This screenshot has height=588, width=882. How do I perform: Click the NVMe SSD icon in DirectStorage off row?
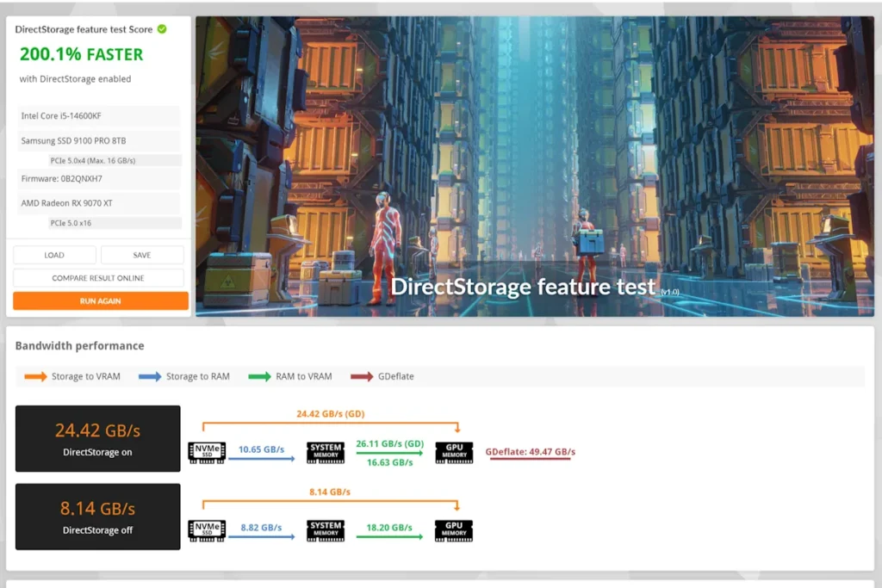click(x=207, y=530)
